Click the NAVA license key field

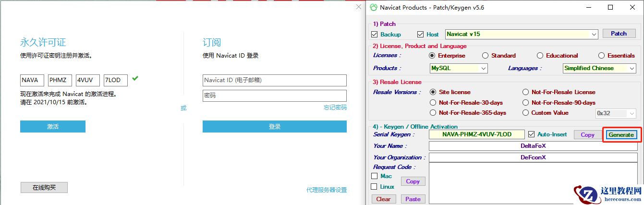tap(32, 80)
